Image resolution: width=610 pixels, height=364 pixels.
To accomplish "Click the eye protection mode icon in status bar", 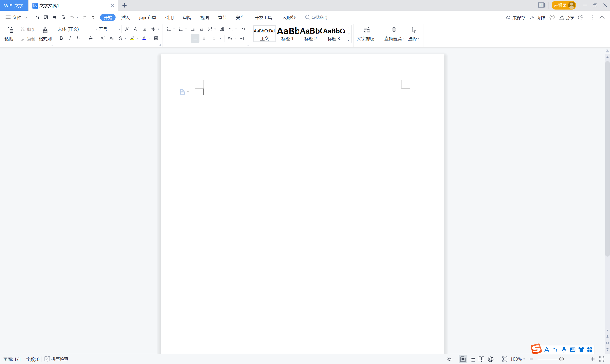I will coord(449,359).
